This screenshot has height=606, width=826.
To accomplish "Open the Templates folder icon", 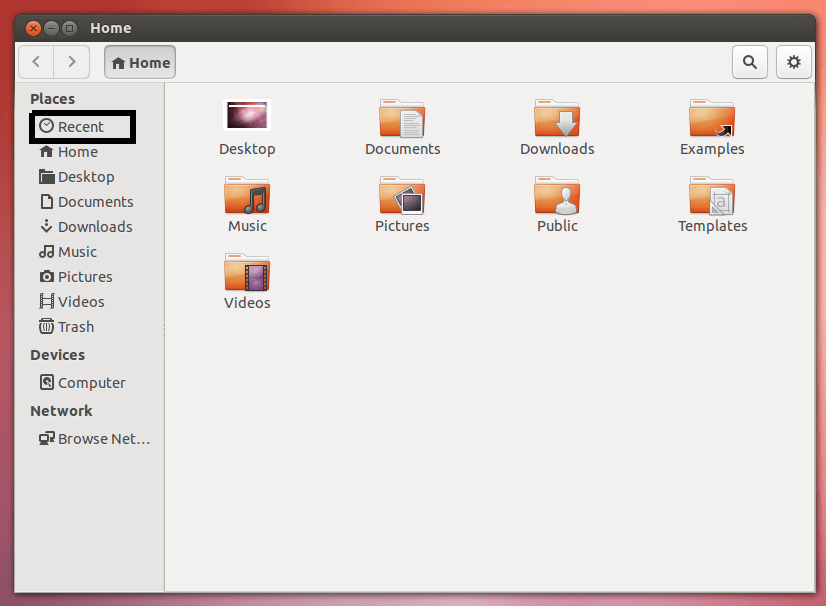I will [712, 196].
